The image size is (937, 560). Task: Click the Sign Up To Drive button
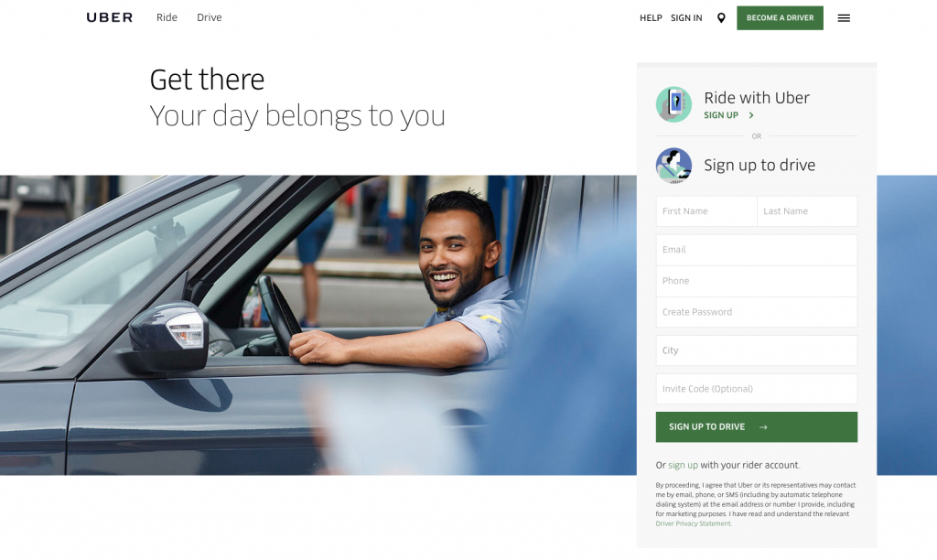[x=757, y=426]
